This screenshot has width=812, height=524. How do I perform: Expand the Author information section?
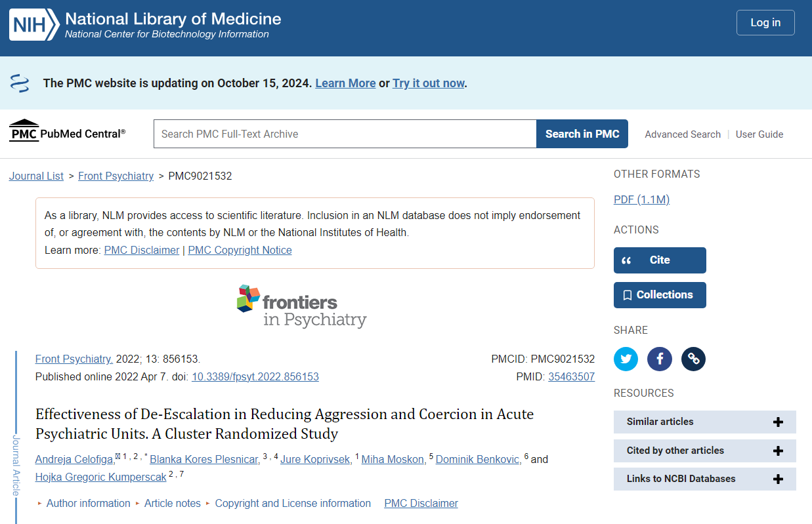coord(88,503)
